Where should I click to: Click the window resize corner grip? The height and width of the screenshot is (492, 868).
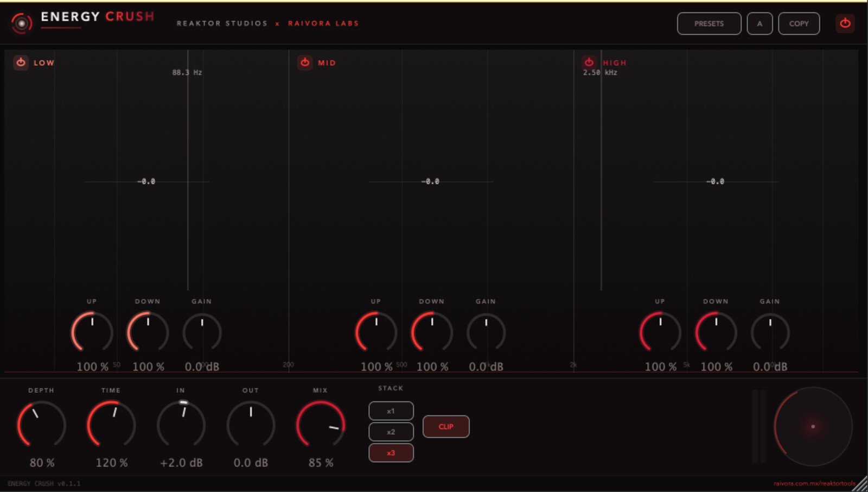(860, 484)
